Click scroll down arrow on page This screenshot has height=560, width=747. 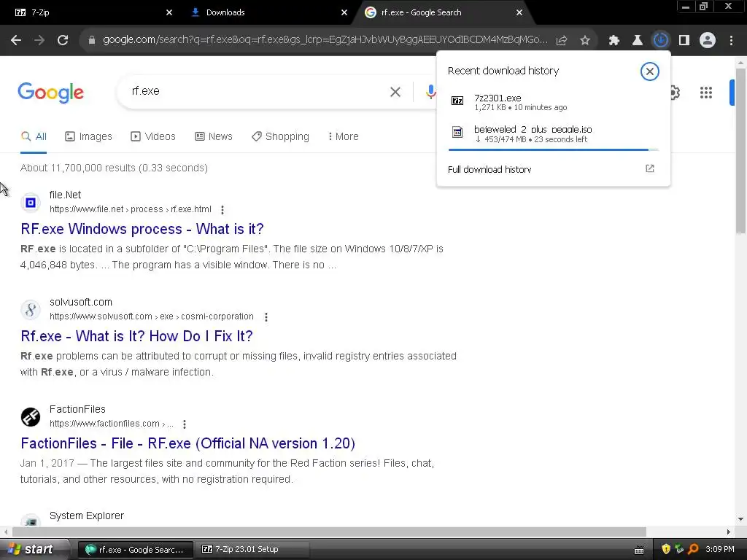point(740,519)
